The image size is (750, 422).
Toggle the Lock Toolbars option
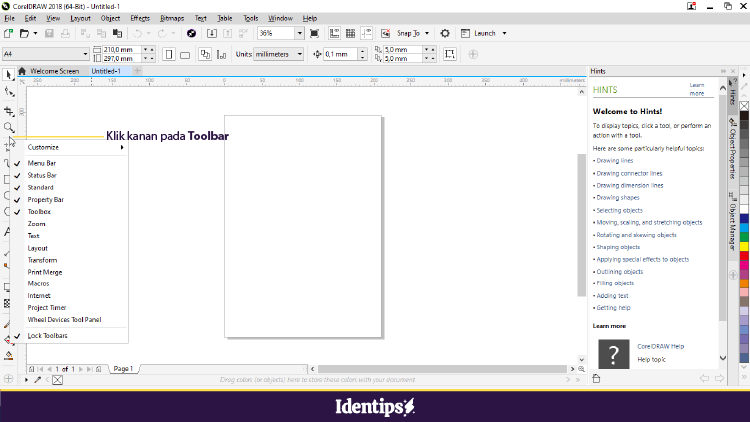pos(46,335)
